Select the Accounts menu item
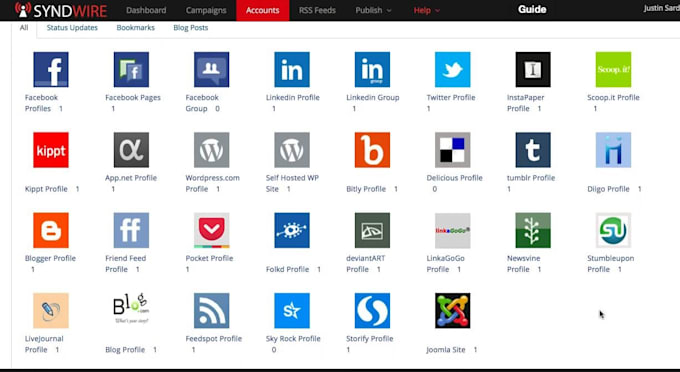 [263, 10]
